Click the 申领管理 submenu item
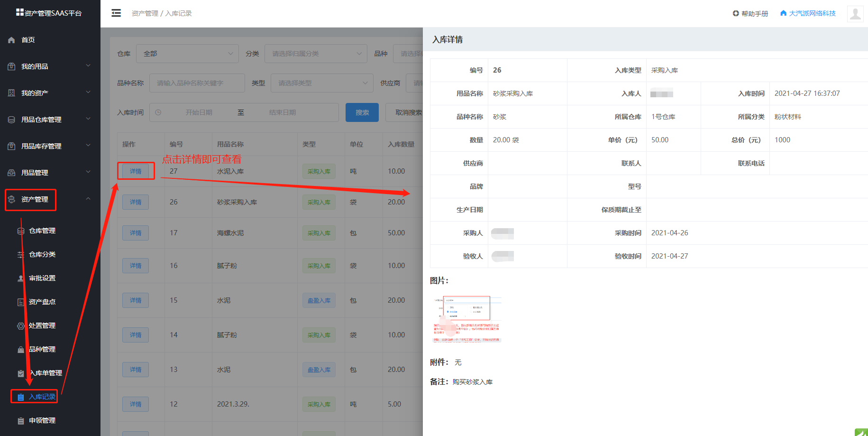868x436 pixels. [42, 420]
